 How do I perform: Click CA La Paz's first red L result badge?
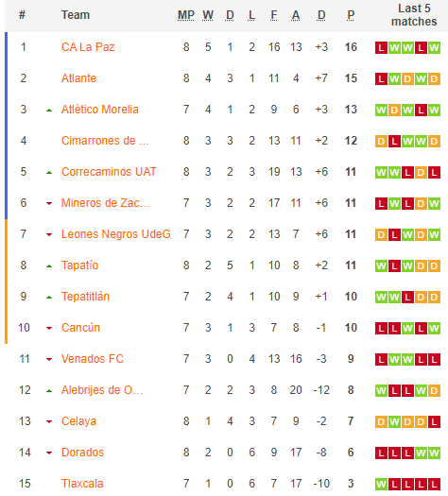(x=381, y=48)
